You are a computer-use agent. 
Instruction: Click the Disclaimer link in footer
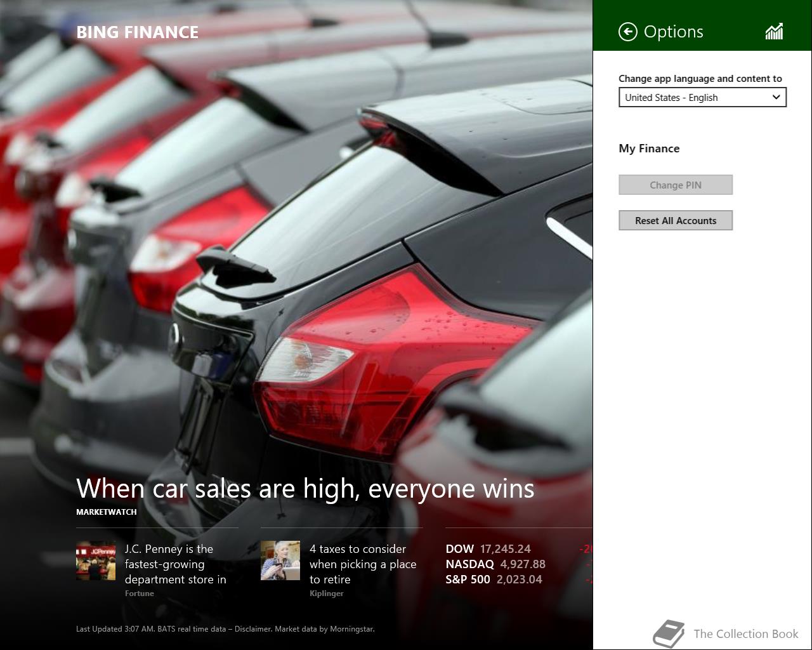coord(252,629)
